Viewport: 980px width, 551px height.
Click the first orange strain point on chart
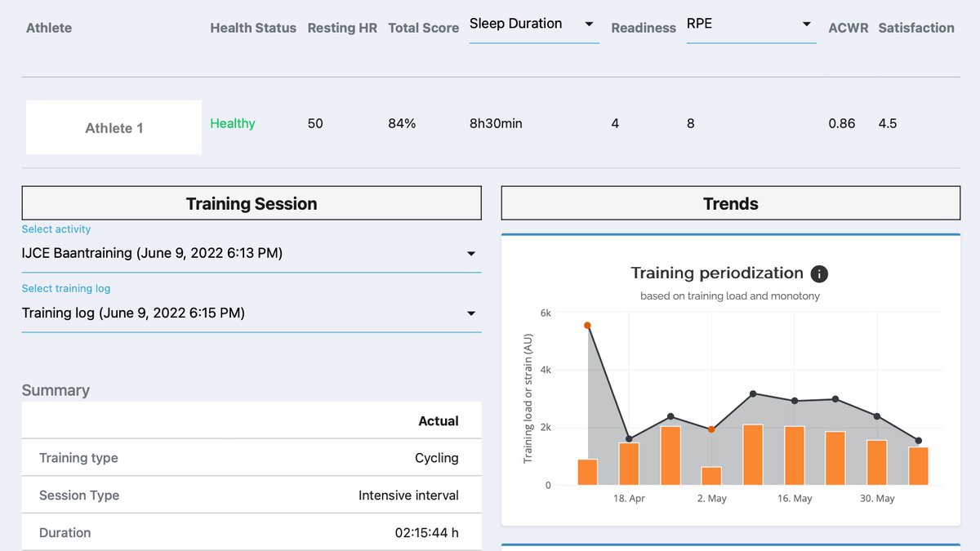[x=587, y=326]
